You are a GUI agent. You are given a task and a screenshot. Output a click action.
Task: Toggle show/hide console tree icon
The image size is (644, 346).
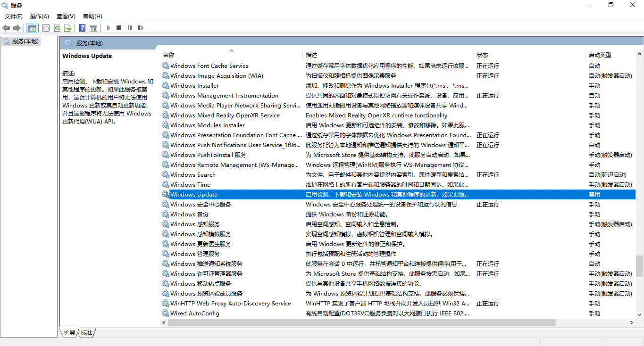(32, 28)
